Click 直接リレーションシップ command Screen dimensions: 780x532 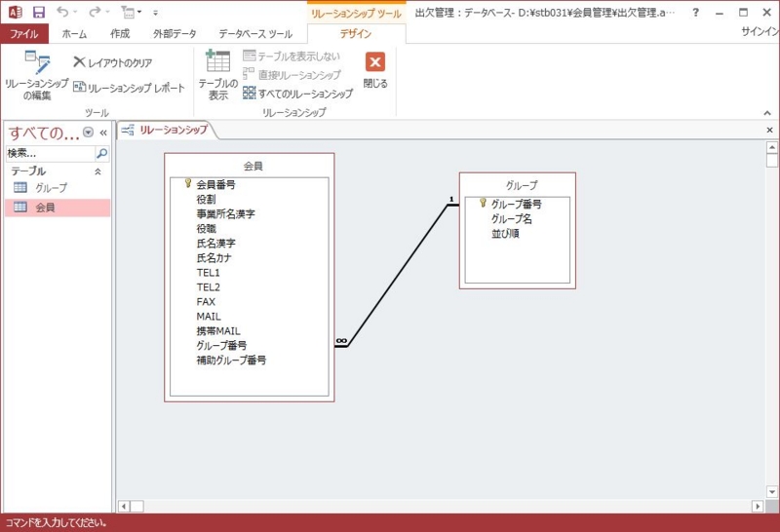(x=292, y=75)
